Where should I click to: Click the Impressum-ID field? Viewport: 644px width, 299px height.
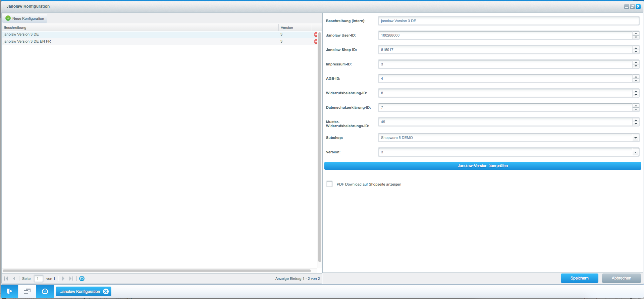tap(505, 64)
